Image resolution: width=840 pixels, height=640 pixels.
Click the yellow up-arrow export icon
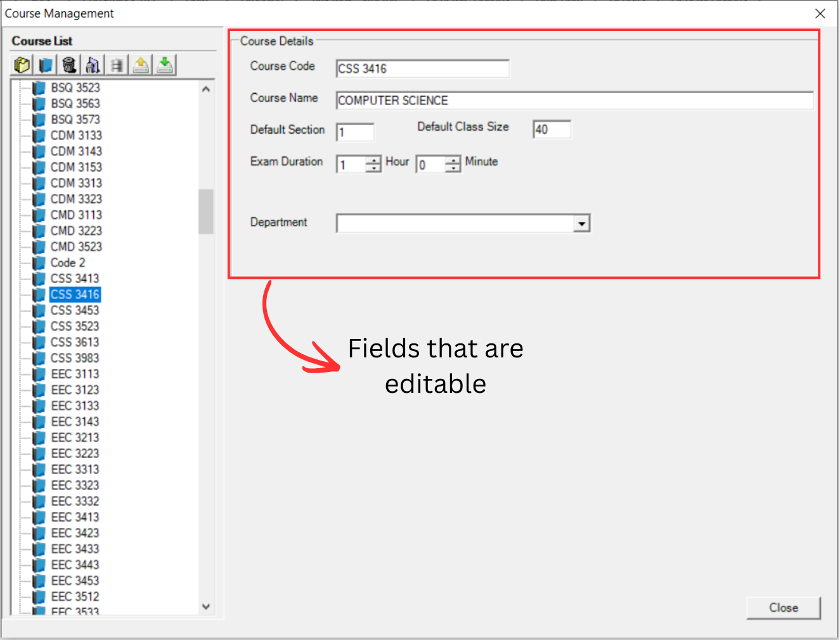pos(141,65)
